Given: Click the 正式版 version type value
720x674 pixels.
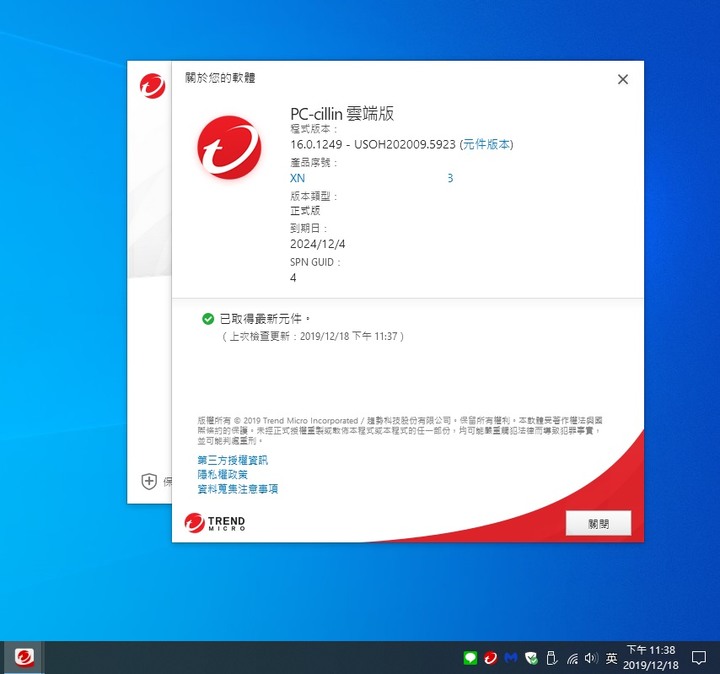Looking at the screenshot, I should (305, 211).
